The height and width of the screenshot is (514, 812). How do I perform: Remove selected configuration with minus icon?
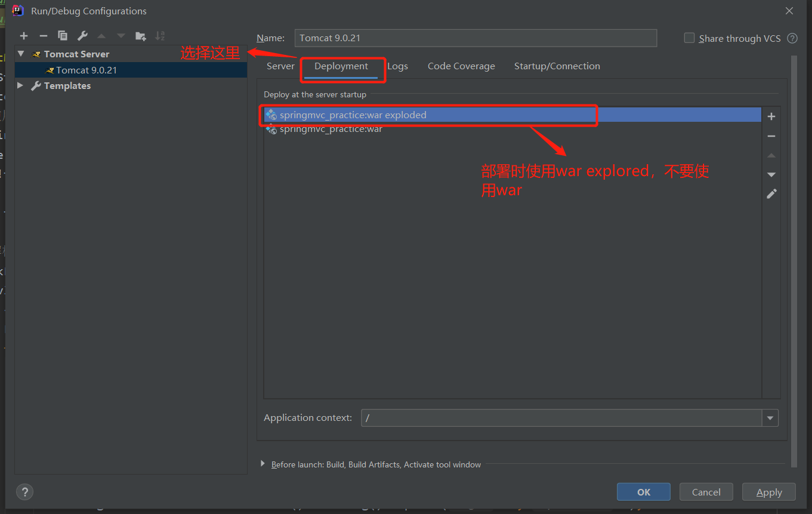point(43,36)
